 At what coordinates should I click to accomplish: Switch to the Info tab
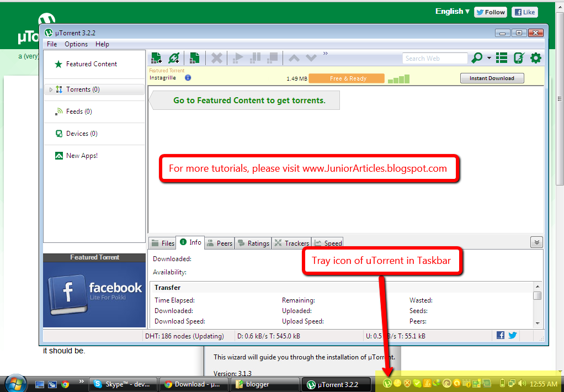(x=191, y=242)
